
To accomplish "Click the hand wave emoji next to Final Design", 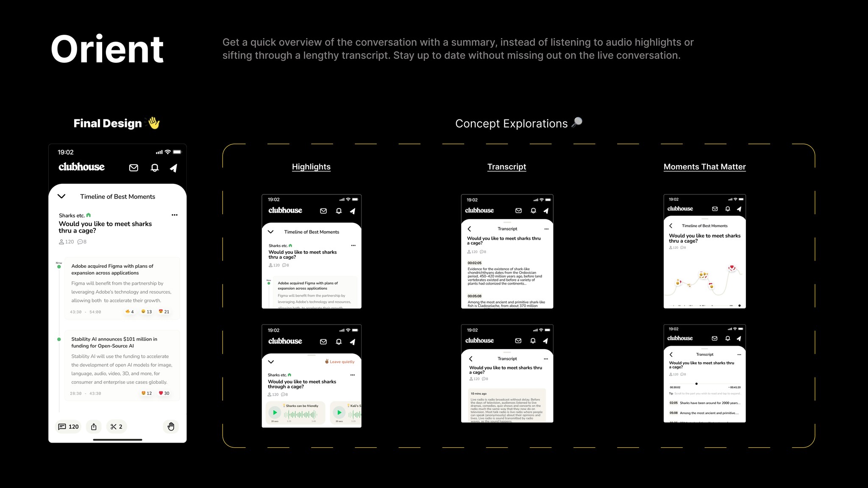I will (153, 123).
